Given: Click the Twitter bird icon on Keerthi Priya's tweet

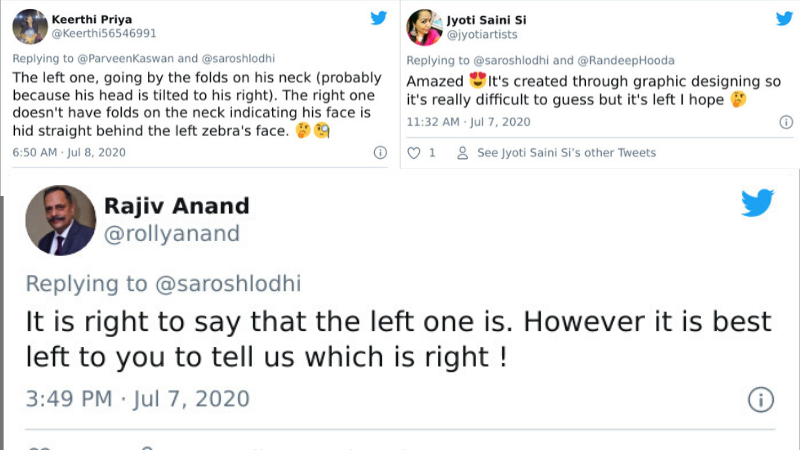Looking at the screenshot, I should coord(379,18).
